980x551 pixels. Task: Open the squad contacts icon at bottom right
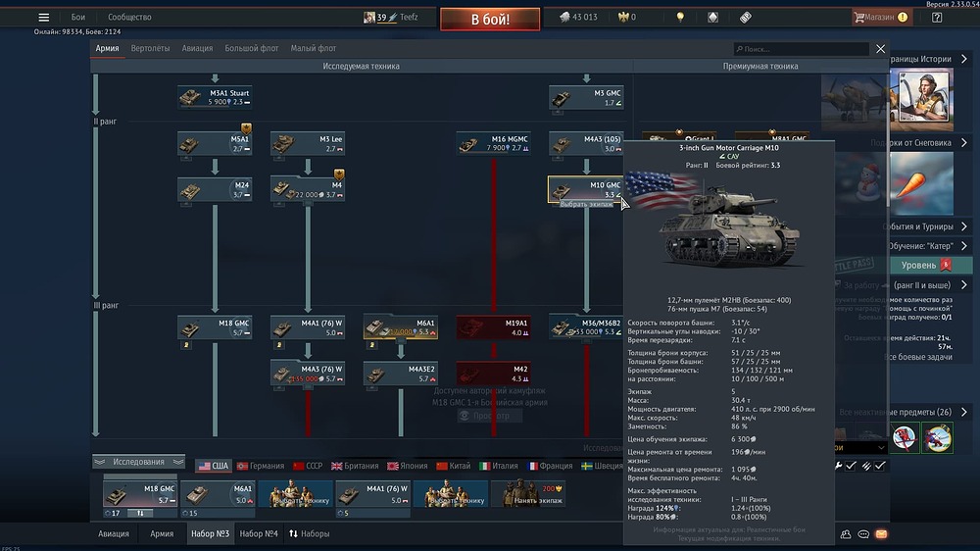tap(846, 534)
